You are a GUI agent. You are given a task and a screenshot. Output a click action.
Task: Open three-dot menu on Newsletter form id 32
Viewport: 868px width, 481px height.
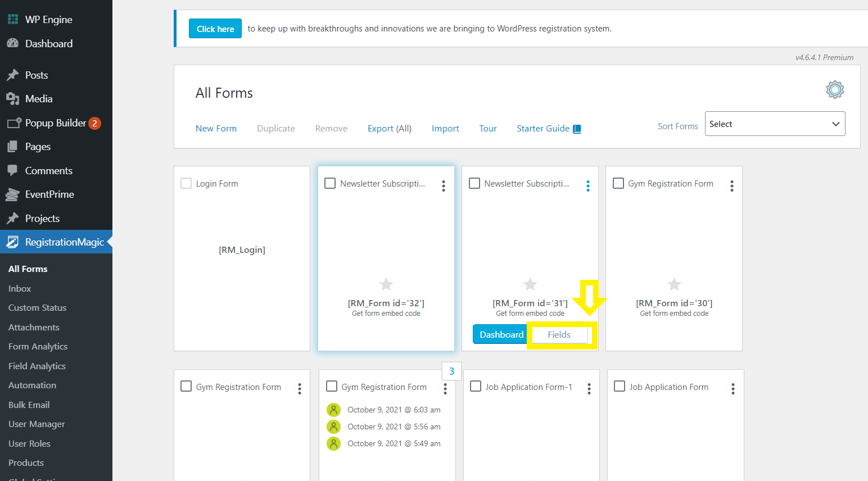[x=444, y=186]
